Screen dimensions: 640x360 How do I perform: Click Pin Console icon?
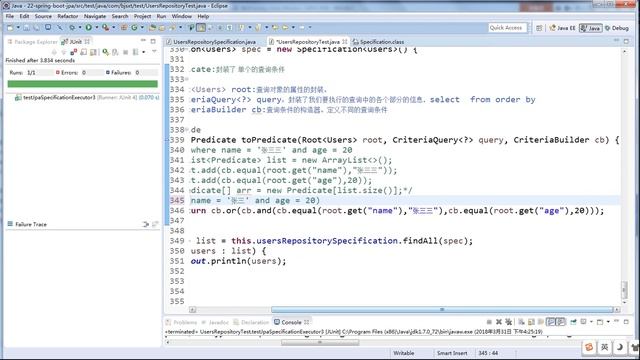pyautogui.click(x=573, y=322)
